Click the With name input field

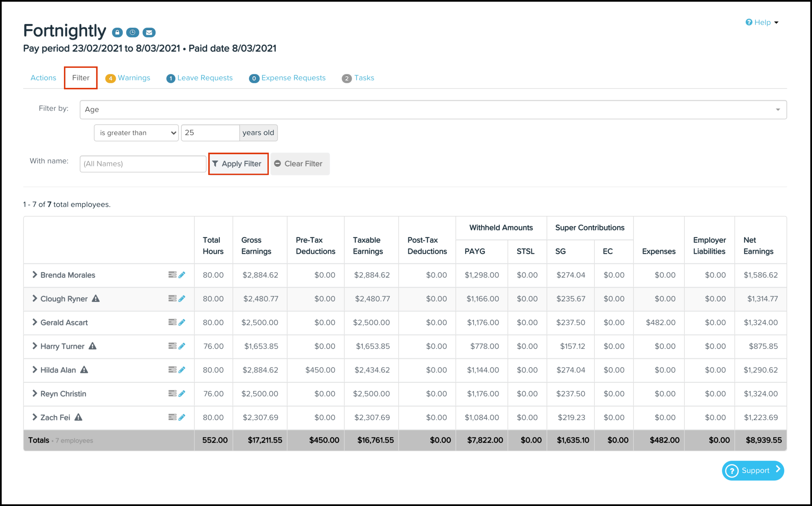pos(143,164)
